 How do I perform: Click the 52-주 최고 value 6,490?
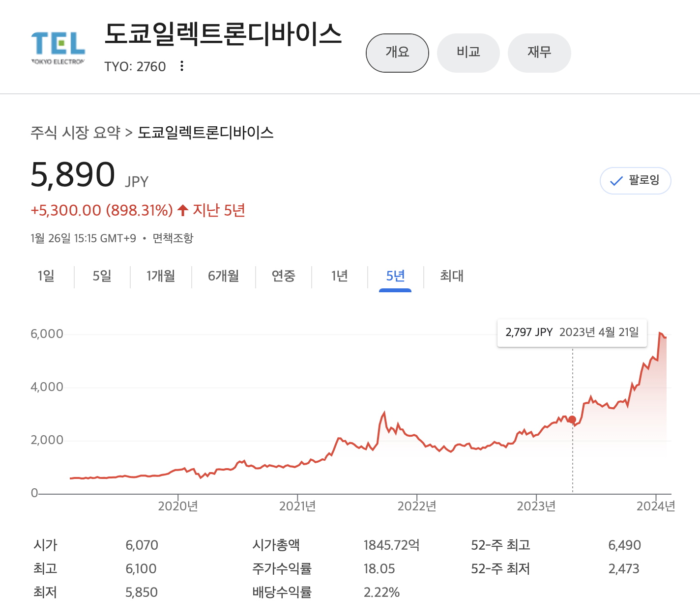pyautogui.click(x=624, y=545)
